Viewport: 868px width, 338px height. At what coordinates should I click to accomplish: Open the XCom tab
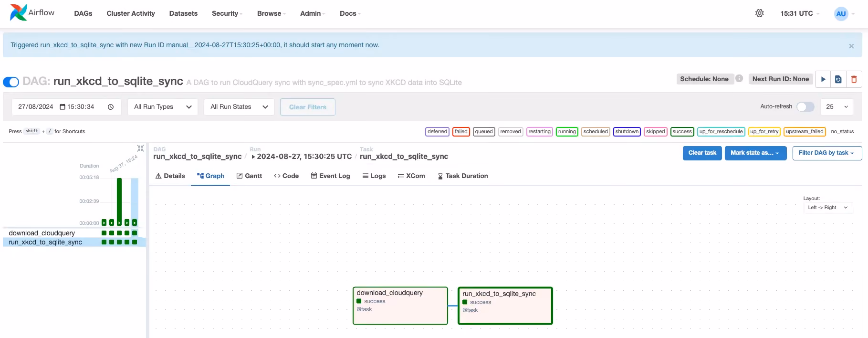click(411, 176)
